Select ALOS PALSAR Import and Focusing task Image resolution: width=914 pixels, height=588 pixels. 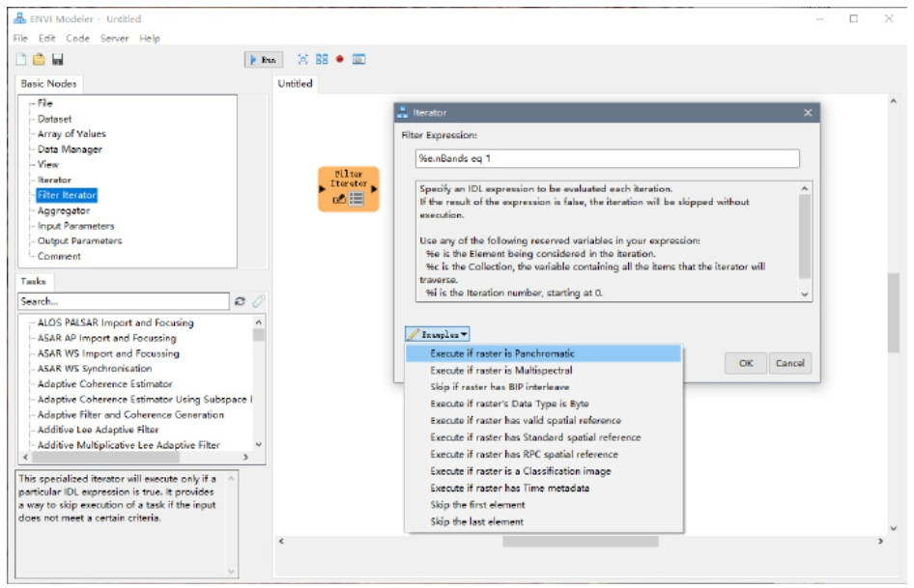(115, 322)
